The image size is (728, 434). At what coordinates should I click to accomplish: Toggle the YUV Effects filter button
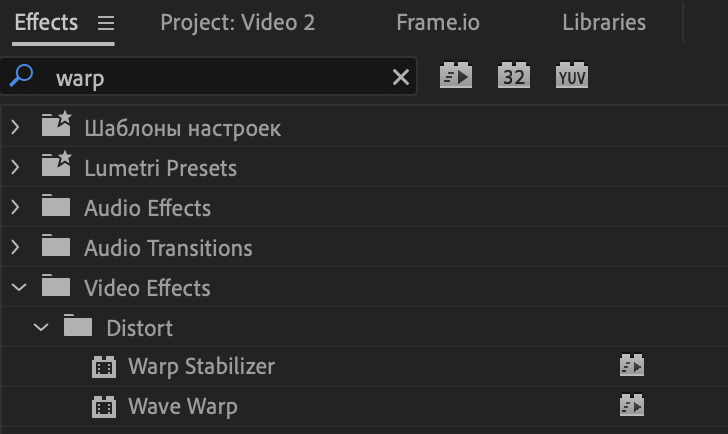pyautogui.click(x=572, y=75)
